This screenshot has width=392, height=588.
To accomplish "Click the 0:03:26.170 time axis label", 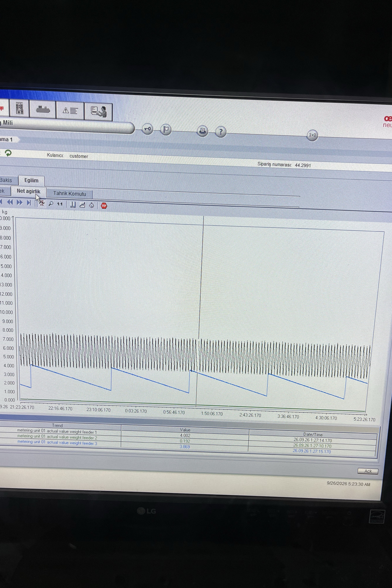I will (136, 411).
